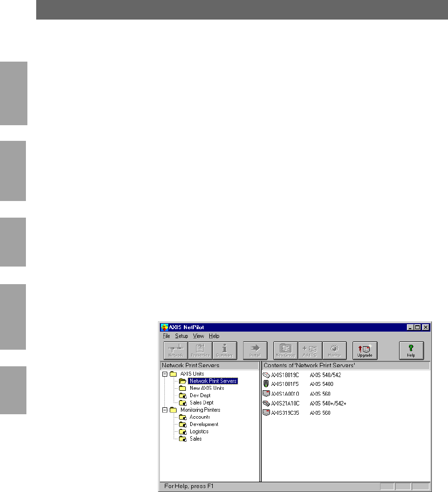Image resolution: width=448 pixels, height=492 pixels.
Task: Click the 'AXIS 540+/542+' model text
Action: coord(328,403)
